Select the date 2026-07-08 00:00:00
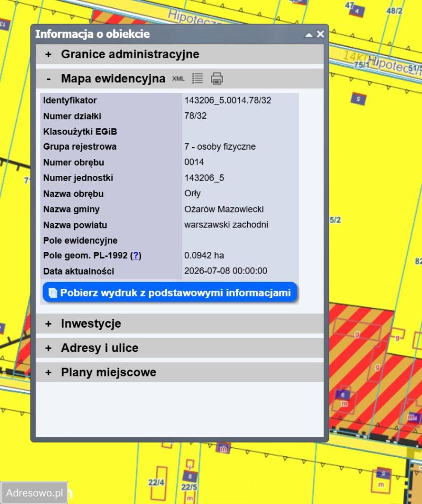 [x=226, y=271]
